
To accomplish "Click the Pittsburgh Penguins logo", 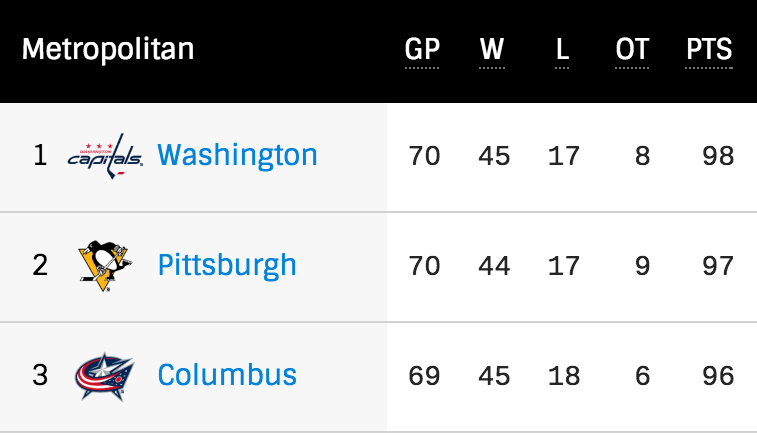I will (x=103, y=265).
